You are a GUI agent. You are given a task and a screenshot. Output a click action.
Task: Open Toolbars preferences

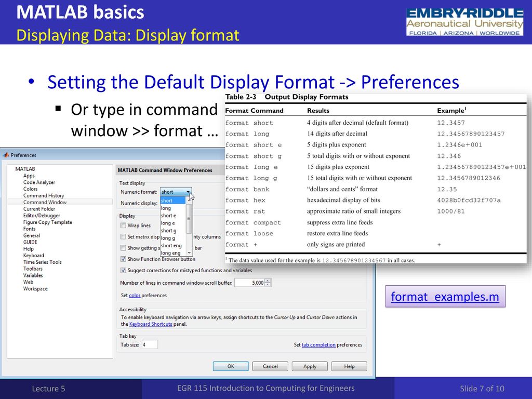tap(33, 269)
